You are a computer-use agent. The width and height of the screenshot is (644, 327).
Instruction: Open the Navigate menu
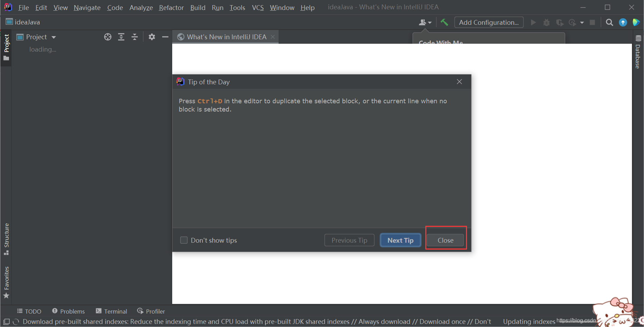pyautogui.click(x=87, y=8)
